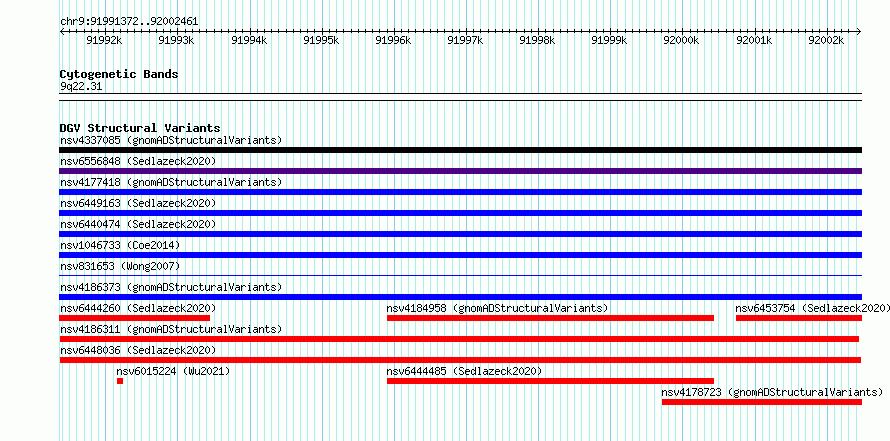Open label nsv4184958 (gnomADStructuralVariants)
This screenshot has height=441, width=890.
pyautogui.click(x=497, y=308)
